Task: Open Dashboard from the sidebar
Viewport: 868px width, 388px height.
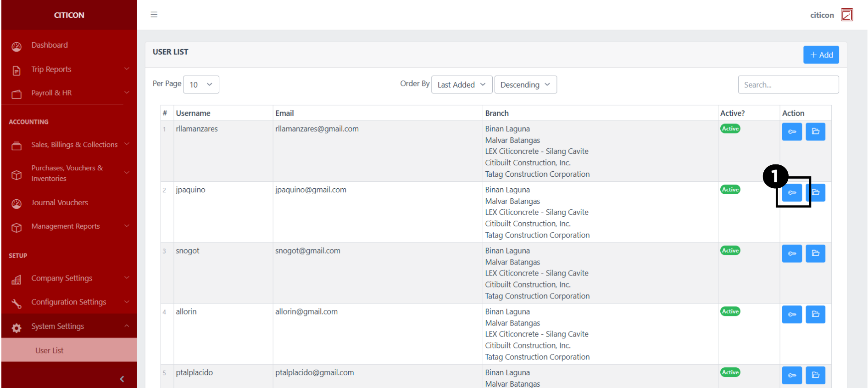Action: (50, 45)
